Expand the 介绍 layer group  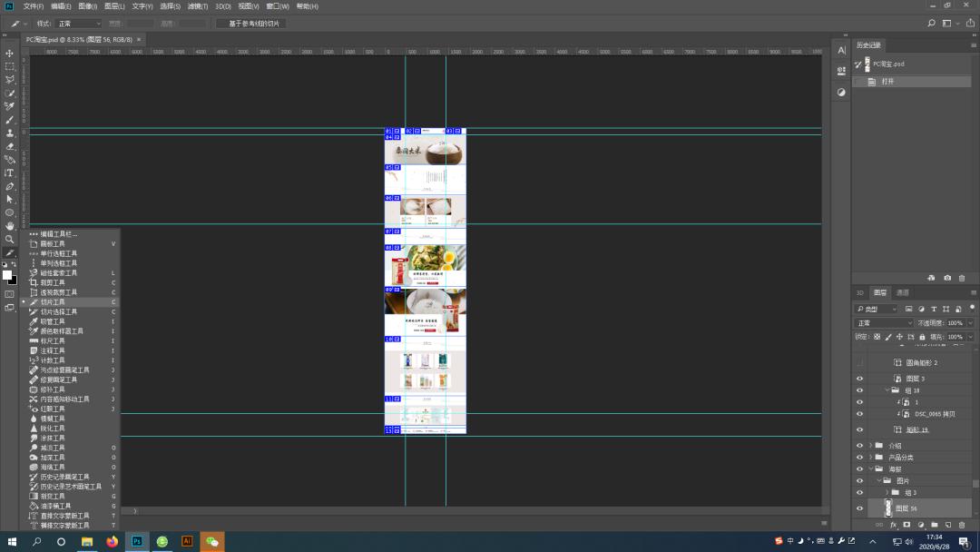point(870,446)
